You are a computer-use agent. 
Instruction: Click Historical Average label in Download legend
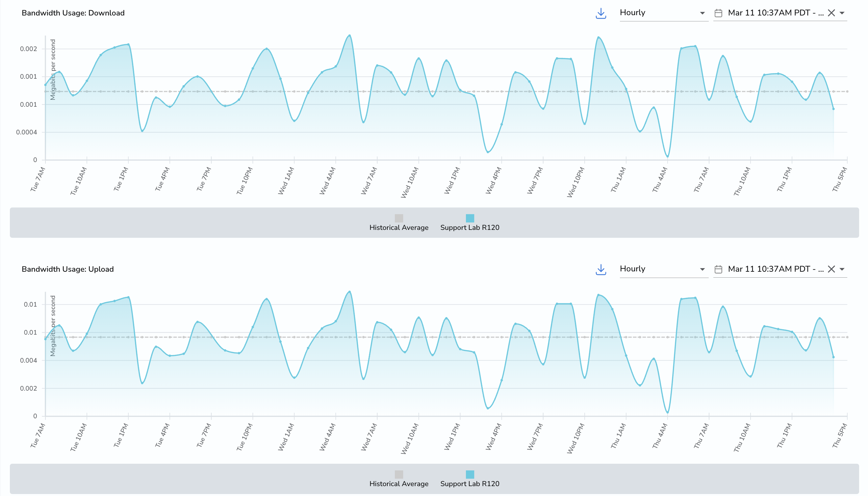[x=399, y=228]
